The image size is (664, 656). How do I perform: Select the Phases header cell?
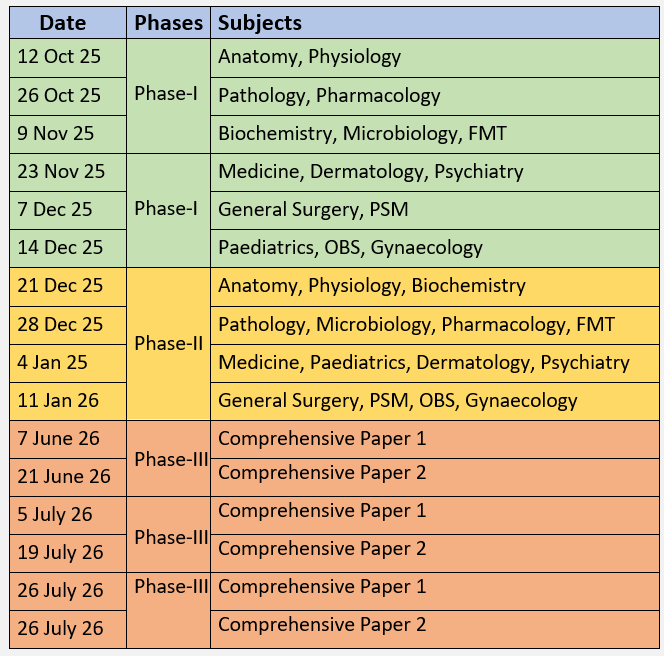[x=169, y=22]
